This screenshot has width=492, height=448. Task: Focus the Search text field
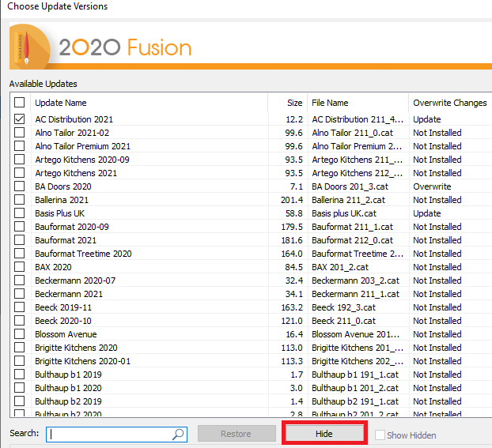click(x=109, y=434)
